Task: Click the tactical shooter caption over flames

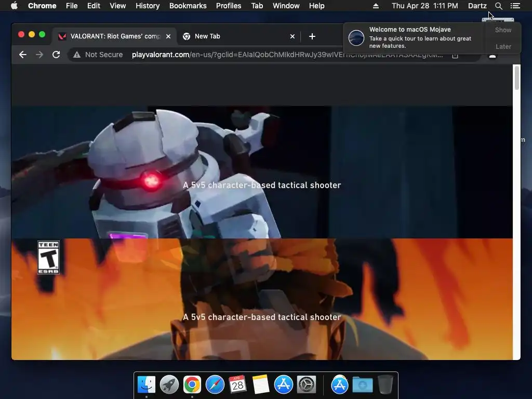Action: tap(262, 317)
